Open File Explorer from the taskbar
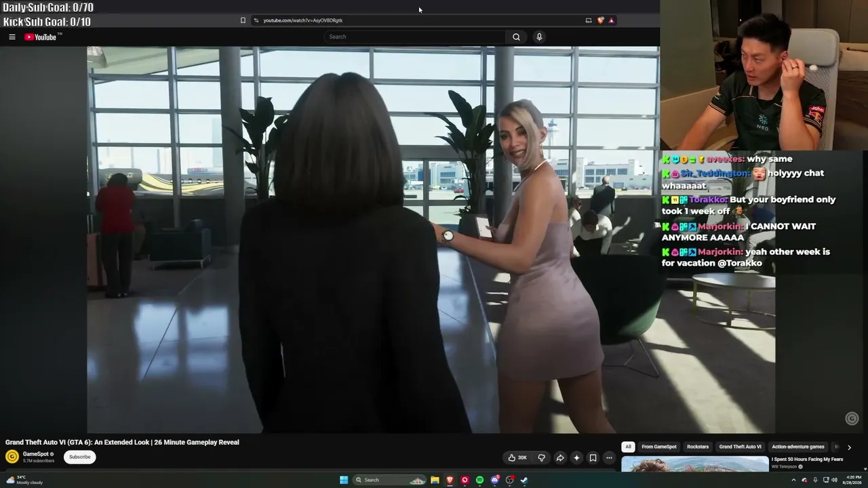The image size is (868, 488). (x=435, y=480)
